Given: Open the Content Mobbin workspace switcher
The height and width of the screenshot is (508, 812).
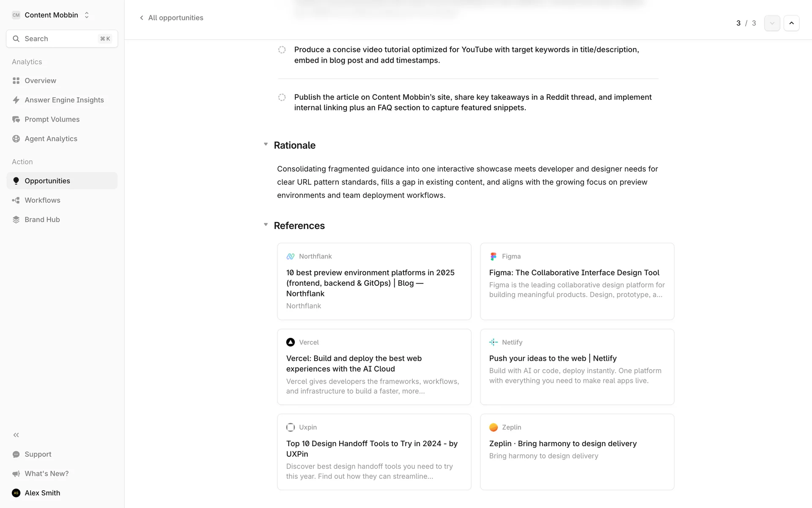Looking at the screenshot, I should (51, 15).
